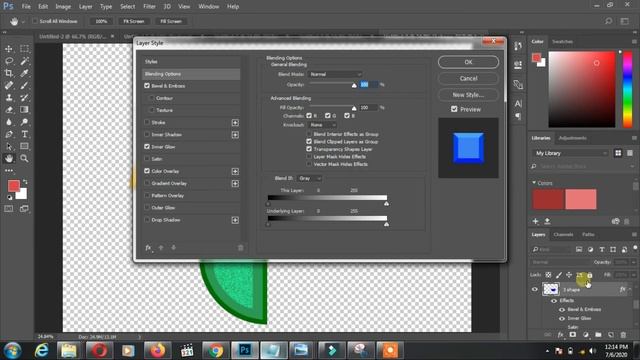Select the Crop tool
640x360 pixels.
click(x=9, y=73)
